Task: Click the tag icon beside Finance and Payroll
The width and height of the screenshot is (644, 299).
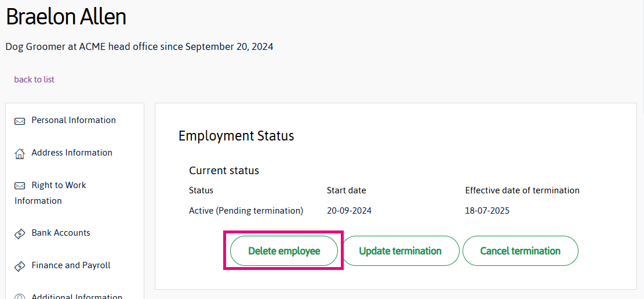Action: tap(20, 266)
